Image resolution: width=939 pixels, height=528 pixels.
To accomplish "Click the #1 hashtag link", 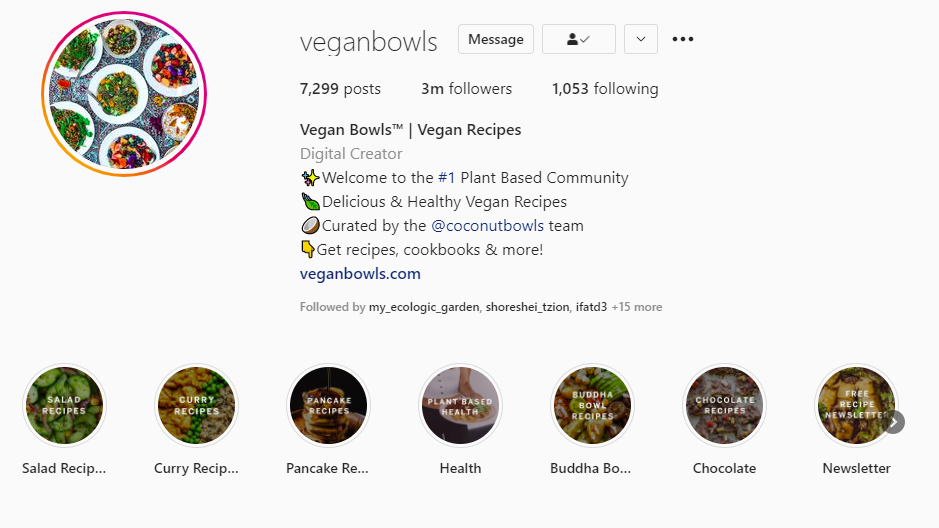I will click(x=447, y=178).
